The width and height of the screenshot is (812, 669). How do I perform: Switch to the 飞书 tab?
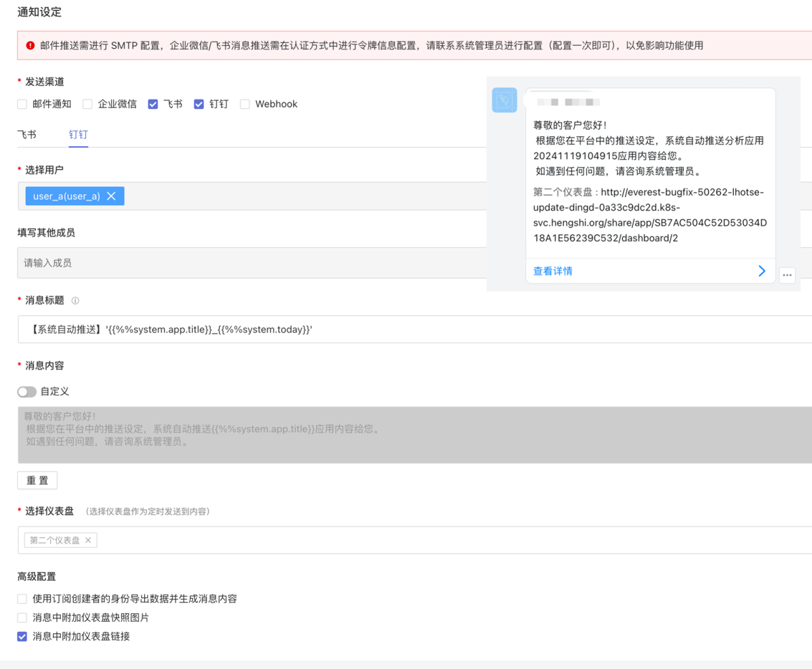[x=27, y=135]
